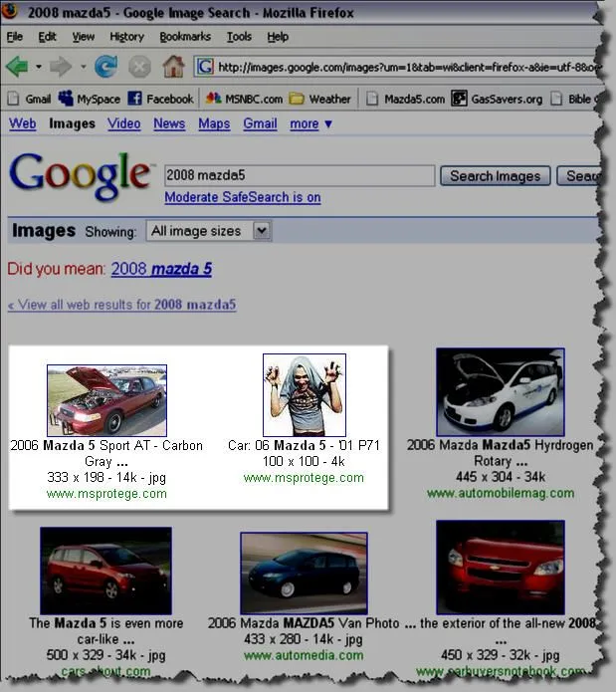Open the Tools menu

point(239,37)
